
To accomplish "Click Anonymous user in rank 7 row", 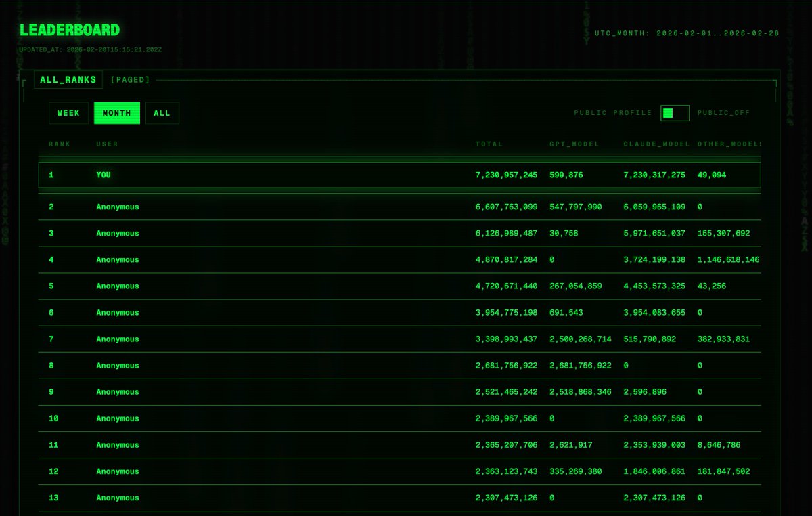I will pos(118,339).
